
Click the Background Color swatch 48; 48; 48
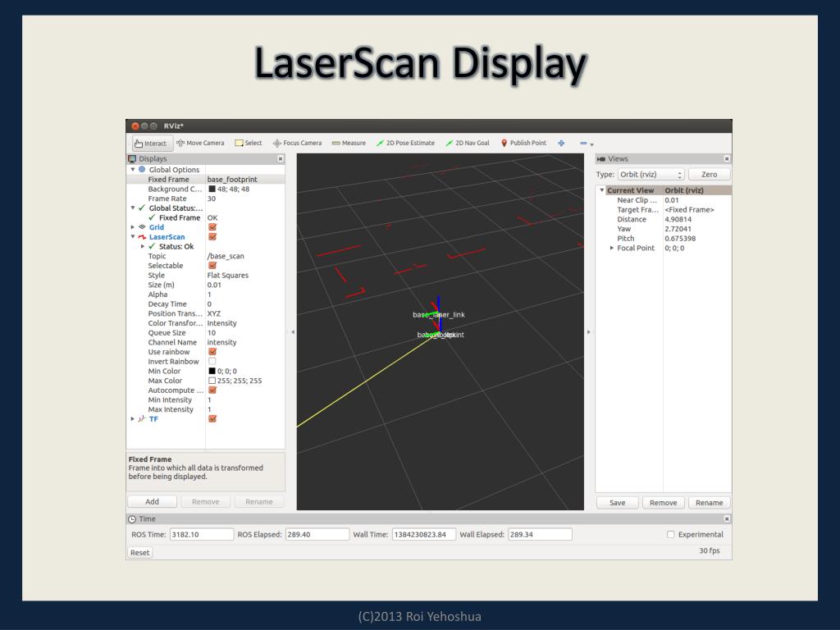pyautogui.click(x=212, y=189)
